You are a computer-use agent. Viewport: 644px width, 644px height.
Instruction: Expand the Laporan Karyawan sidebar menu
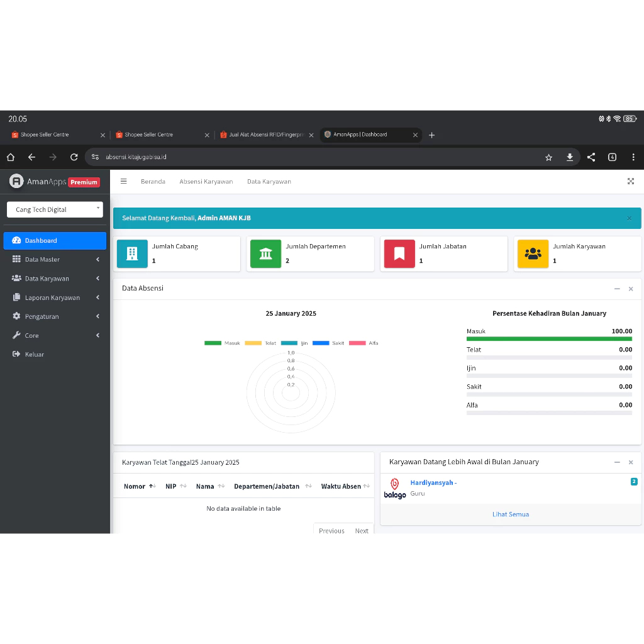pyautogui.click(x=55, y=297)
